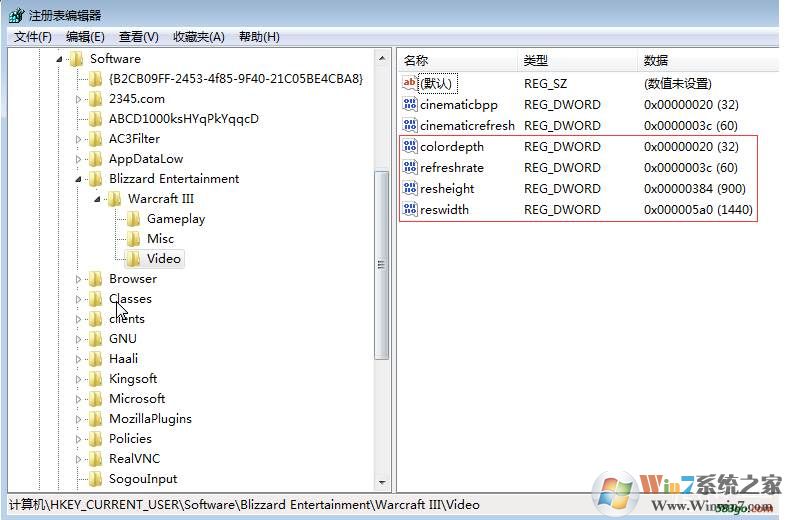789x520 pixels.
Task: Select the Microsoft key
Action: (x=137, y=399)
